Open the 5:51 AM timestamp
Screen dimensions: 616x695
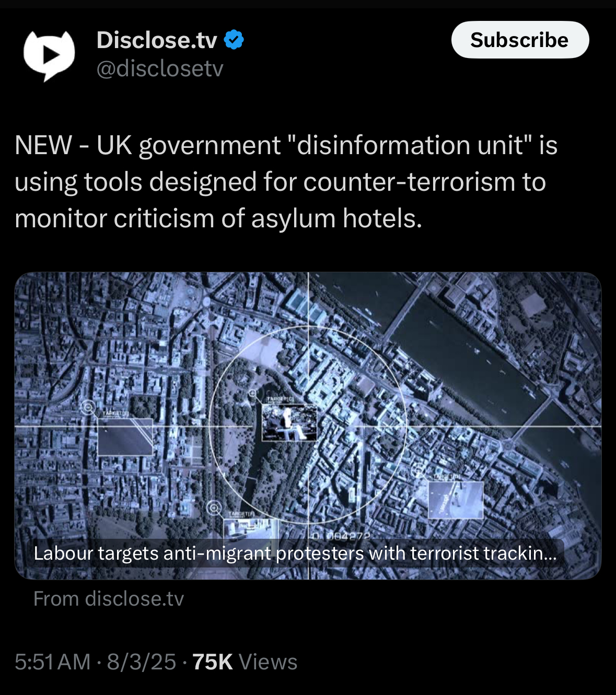(53, 662)
